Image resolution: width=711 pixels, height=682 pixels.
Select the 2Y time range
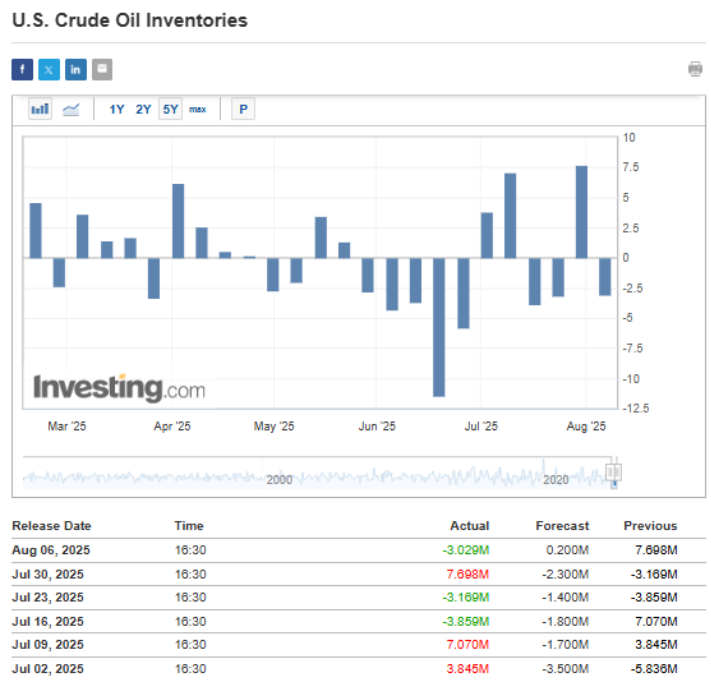(143, 109)
